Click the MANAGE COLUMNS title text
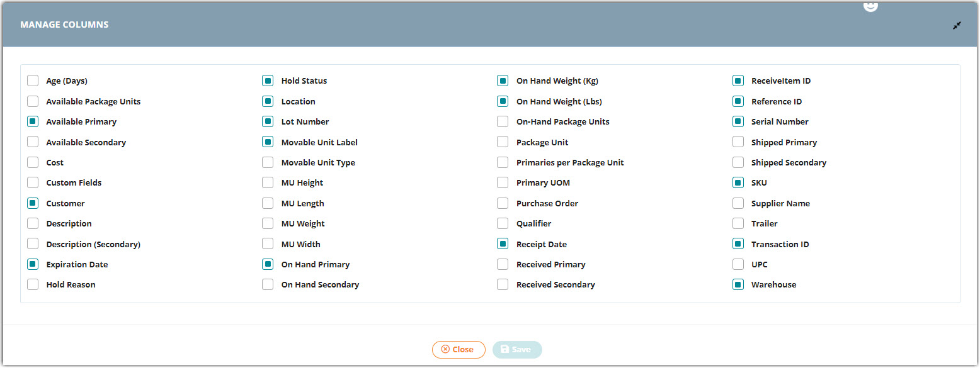The image size is (980, 368). (64, 25)
